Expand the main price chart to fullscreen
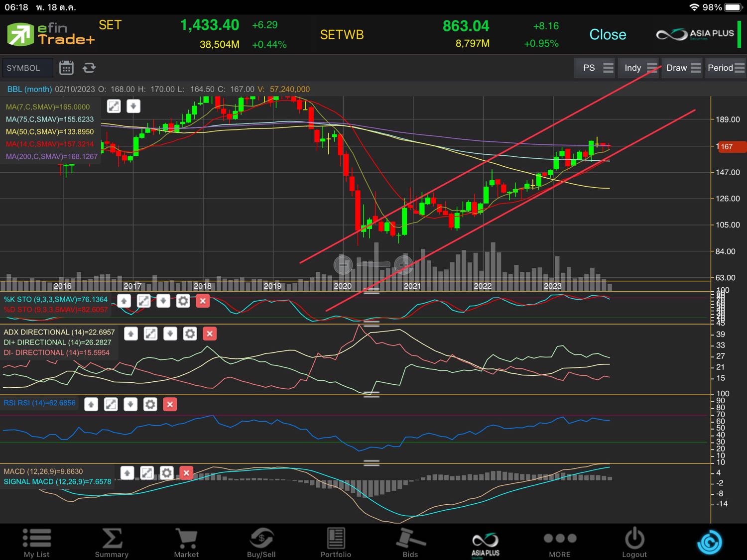747x560 pixels. pos(114,106)
